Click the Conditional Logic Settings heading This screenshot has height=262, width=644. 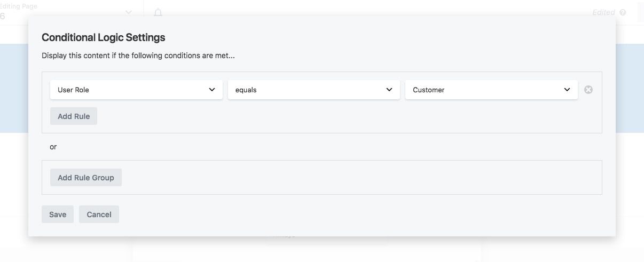click(x=103, y=37)
